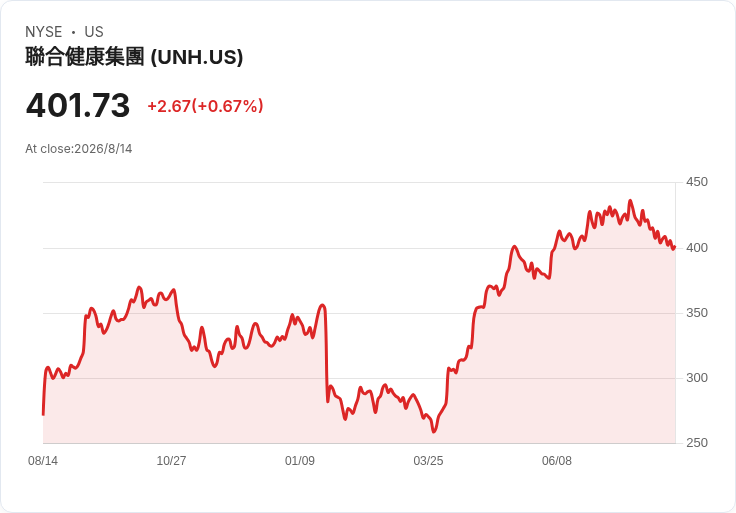Click the 10/27 x-axis date label
Viewport: 736px width, 513px height.
click(171, 461)
